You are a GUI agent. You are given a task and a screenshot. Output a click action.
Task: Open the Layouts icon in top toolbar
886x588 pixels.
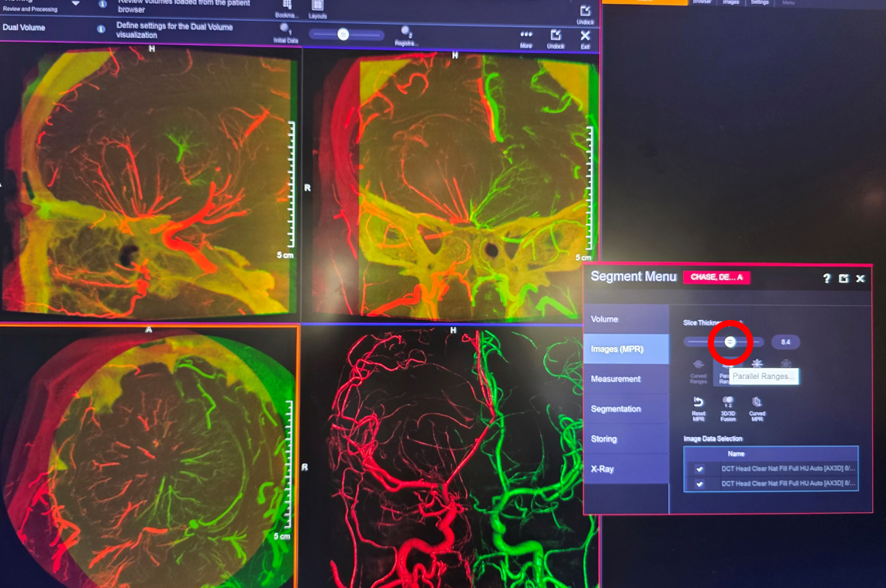tap(317, 6)
